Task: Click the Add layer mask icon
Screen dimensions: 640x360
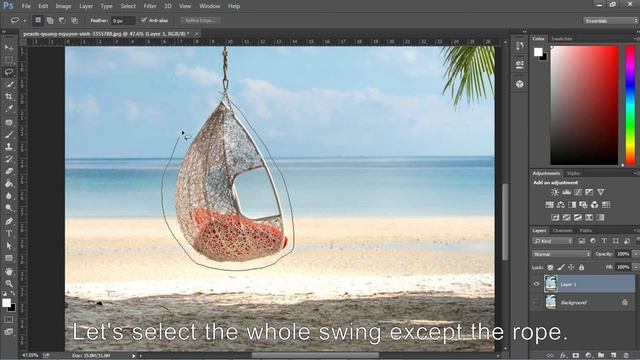Action: coord(576,356)
